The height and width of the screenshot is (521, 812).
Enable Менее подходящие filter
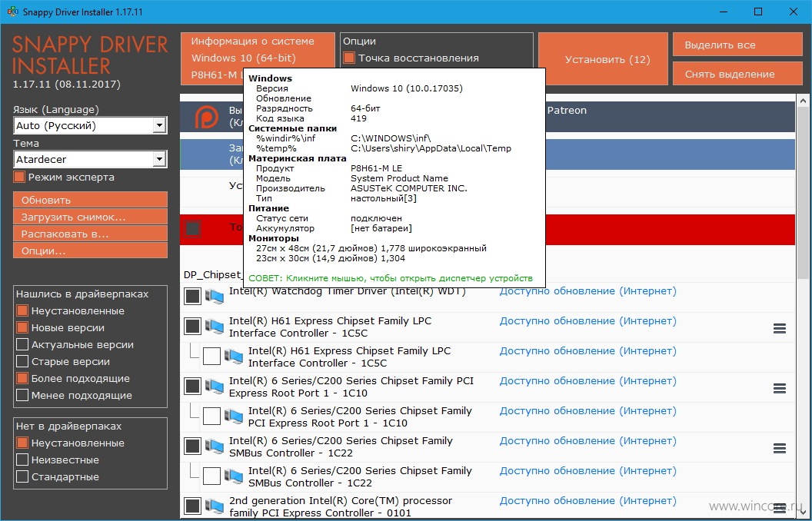pyautogui.click(x=22, y=395)
